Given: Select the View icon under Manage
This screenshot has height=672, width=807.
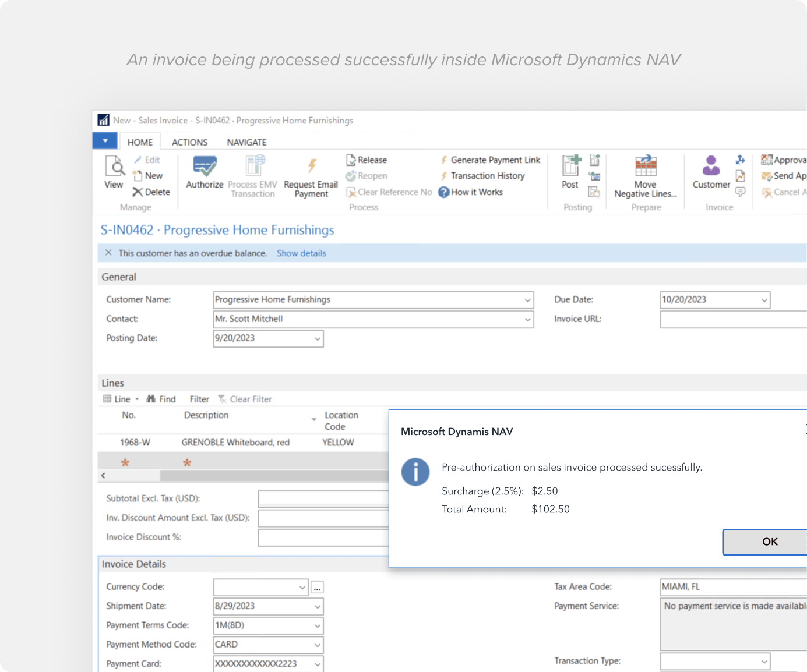Looking at the screenshot, I should click(113, 173).
